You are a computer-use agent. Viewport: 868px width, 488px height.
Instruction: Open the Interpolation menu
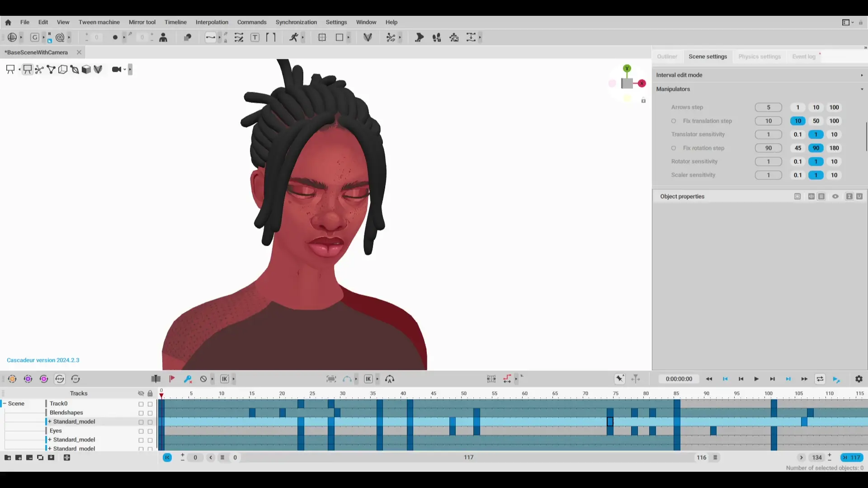pyautogui.click(x=212, y=22)
